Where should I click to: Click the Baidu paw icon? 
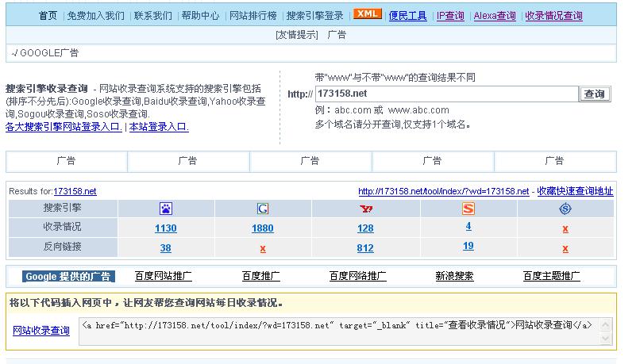click(x=166, y=209)
